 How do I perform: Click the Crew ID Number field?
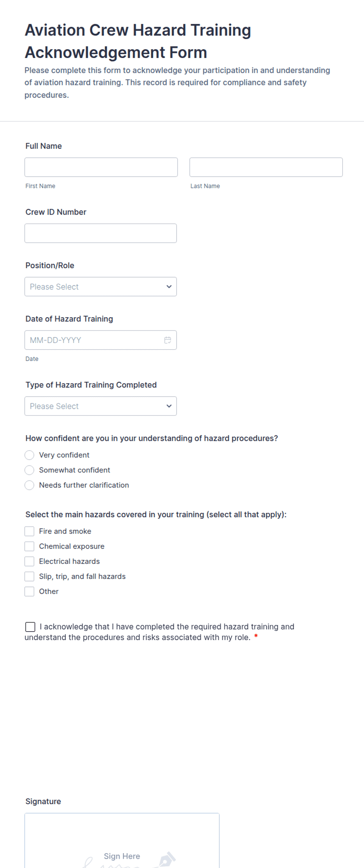click(101, 233)
